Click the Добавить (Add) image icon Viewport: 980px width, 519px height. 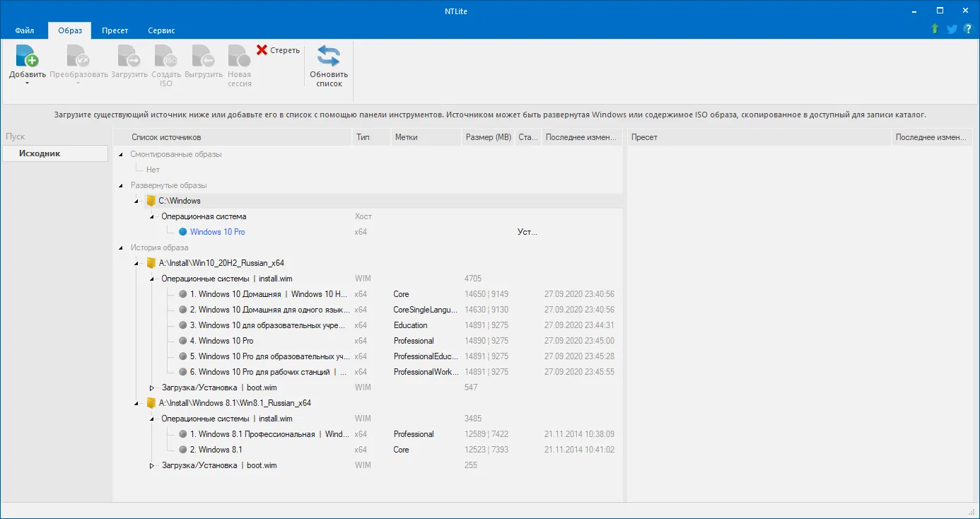27,56
